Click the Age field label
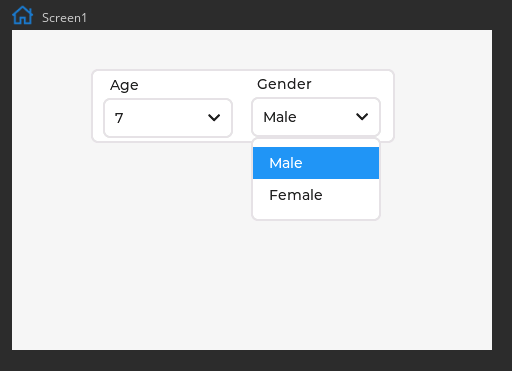The width and height of the screenshot is (512, 371). tap(124, 85)
